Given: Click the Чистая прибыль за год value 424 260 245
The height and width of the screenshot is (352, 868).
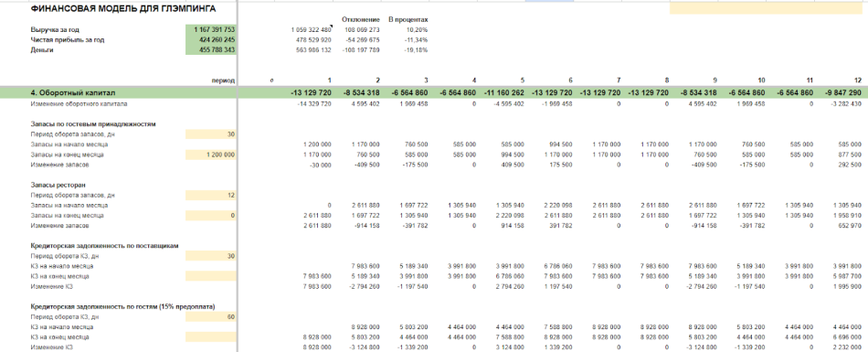Looking at the screenshot, I should pos(211,40).
